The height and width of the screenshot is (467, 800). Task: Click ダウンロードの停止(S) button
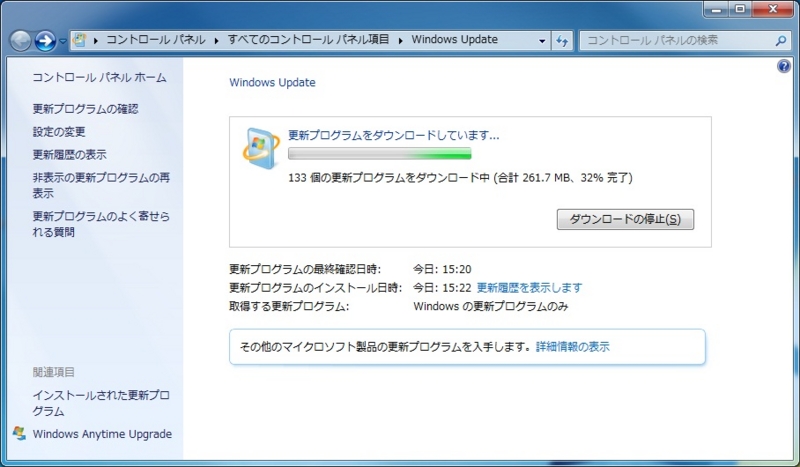tap(625, 219)
